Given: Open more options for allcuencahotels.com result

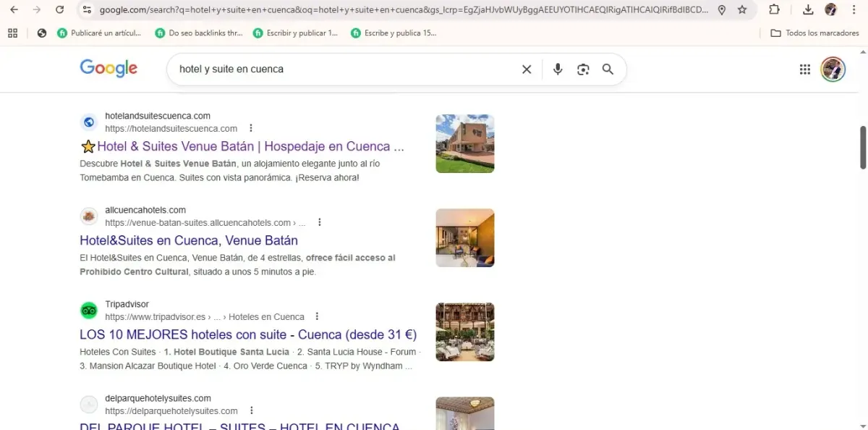Looking at the screenshot, I should (x=319, y=222).
